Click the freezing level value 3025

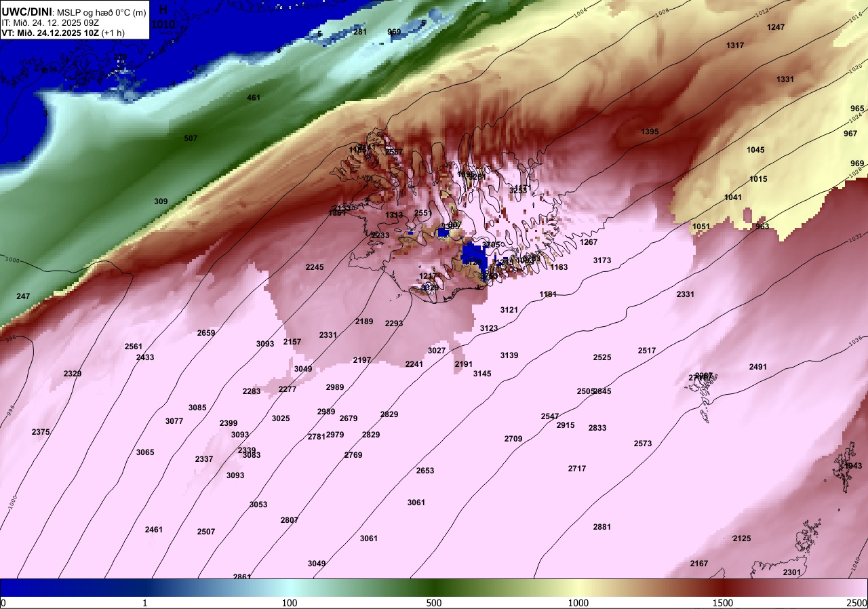click(x=281, y=418)
